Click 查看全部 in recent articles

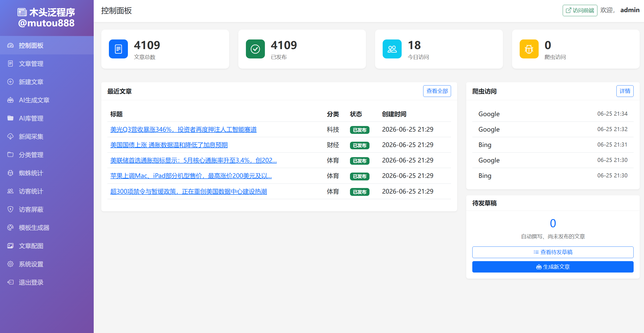[437, 91]
